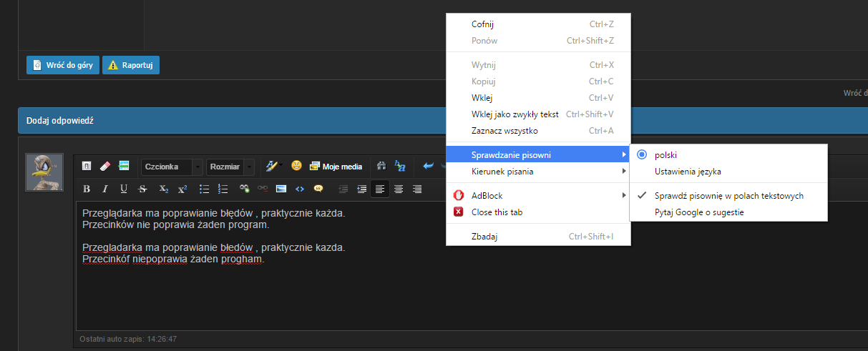Click the blue undo arrow icon
The width and height of the screenshot is (868, 351).
point(429,166)
